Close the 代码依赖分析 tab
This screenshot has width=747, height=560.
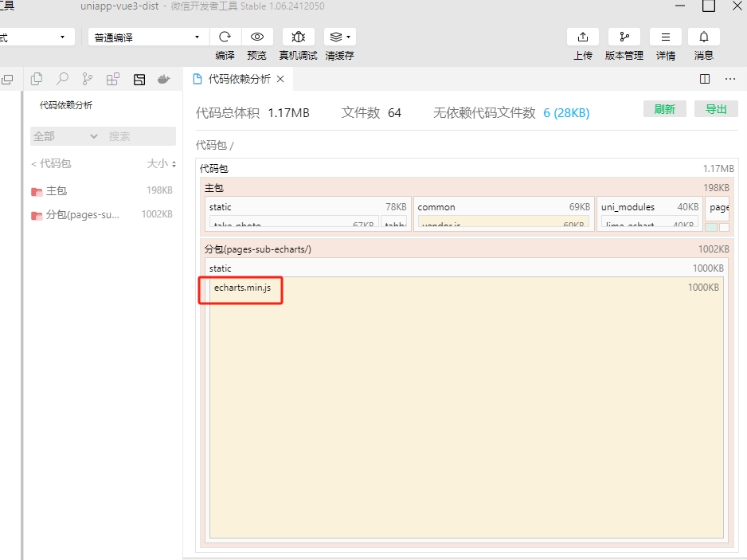coord(280,79)
